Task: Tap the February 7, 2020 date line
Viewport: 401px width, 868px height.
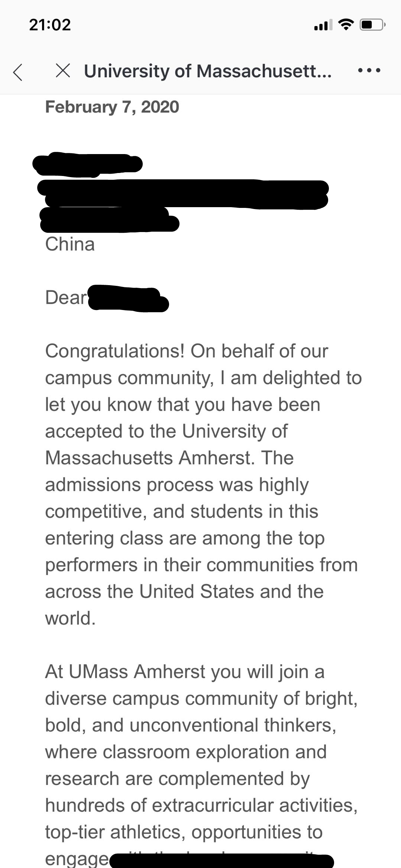Action: (x=112, y=107)
